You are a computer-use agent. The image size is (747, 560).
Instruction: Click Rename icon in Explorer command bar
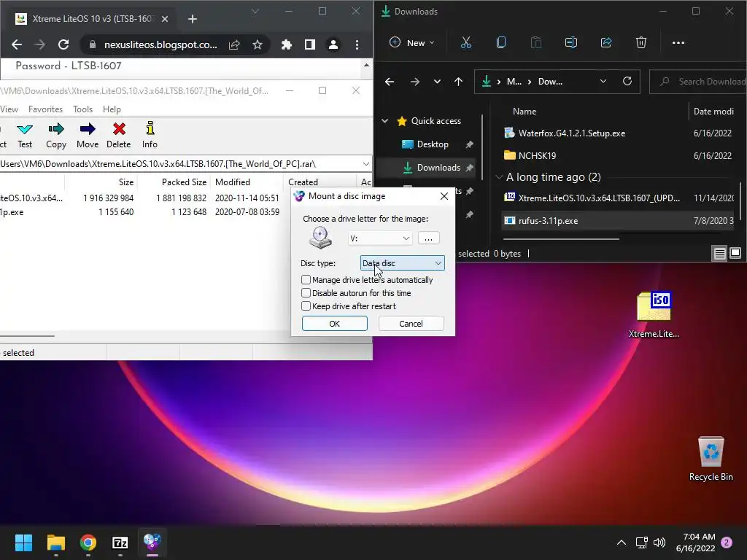[570, 43]
